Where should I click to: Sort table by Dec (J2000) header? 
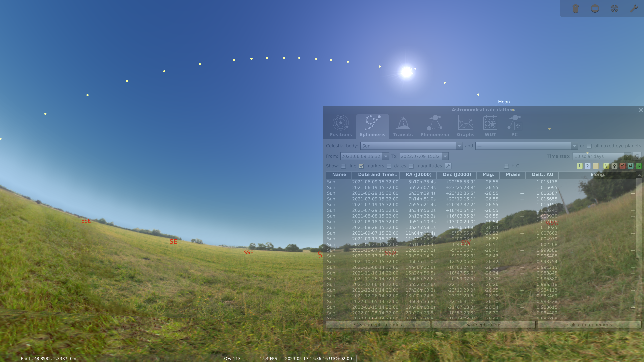tap(457, 175)
